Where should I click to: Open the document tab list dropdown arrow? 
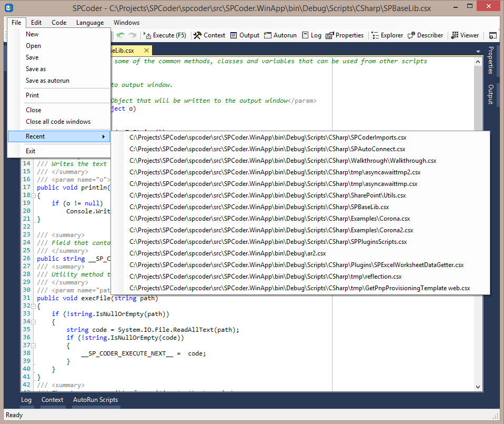[x=478, y=52]
